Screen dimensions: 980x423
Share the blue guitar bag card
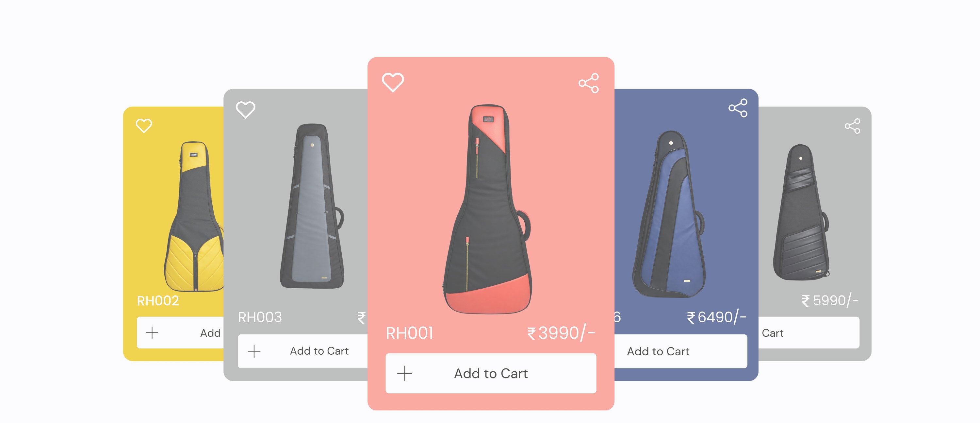tap(738, 108)
